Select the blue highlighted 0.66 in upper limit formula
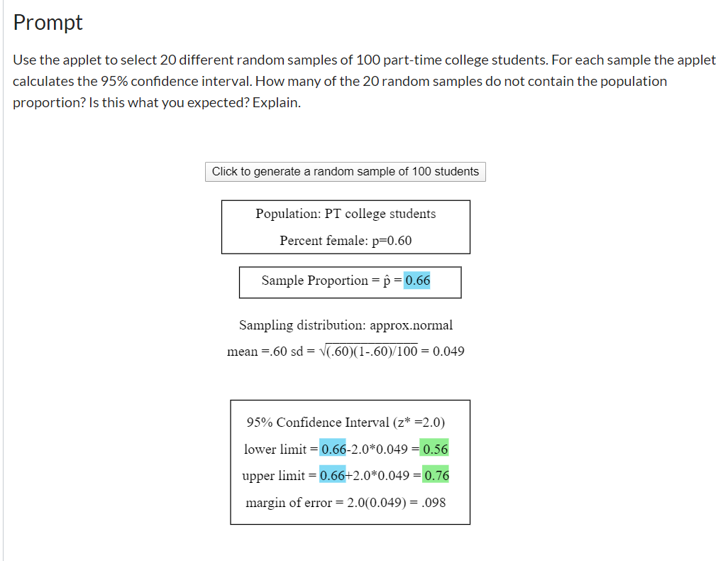This screenshot has width=728, height=561. pos(331,474)
